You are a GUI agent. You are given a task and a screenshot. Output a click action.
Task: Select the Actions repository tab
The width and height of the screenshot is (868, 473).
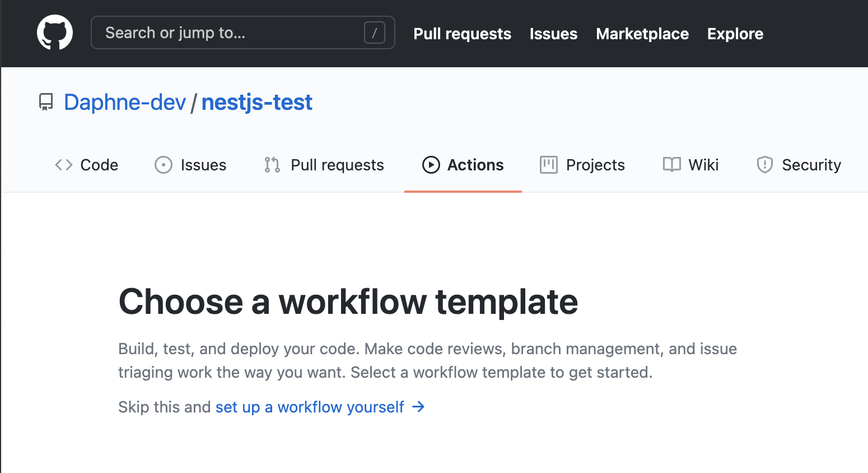[463, 165]
